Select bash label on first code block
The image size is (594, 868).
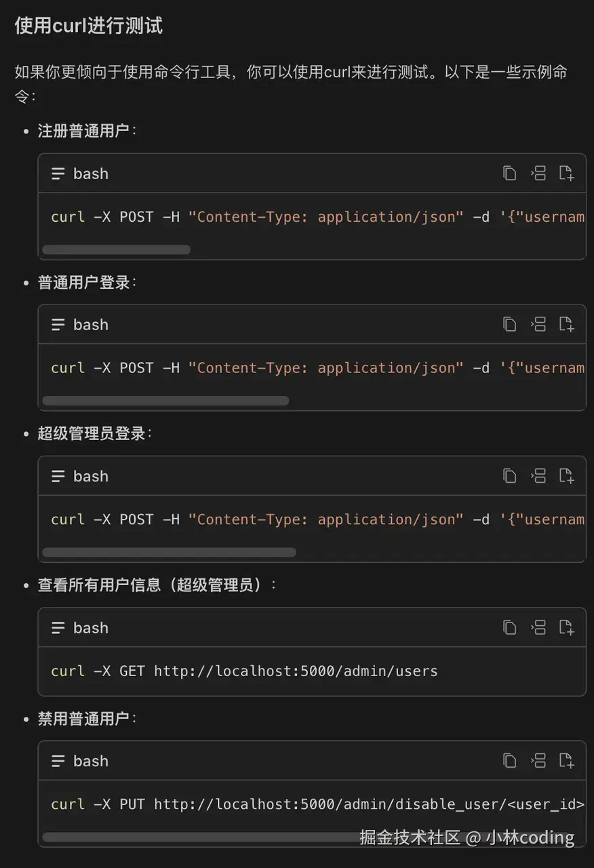[90, 173]
